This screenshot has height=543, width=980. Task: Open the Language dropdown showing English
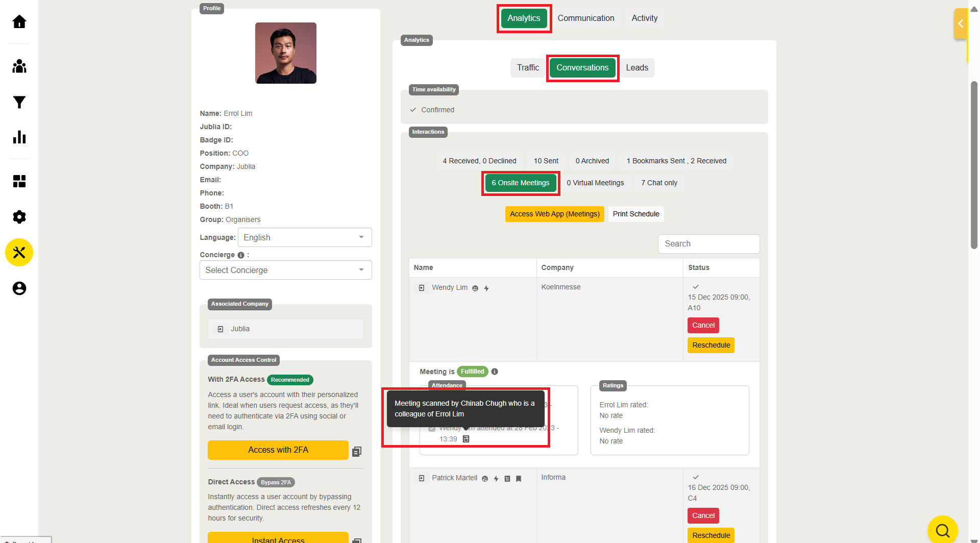click(305, 237)
